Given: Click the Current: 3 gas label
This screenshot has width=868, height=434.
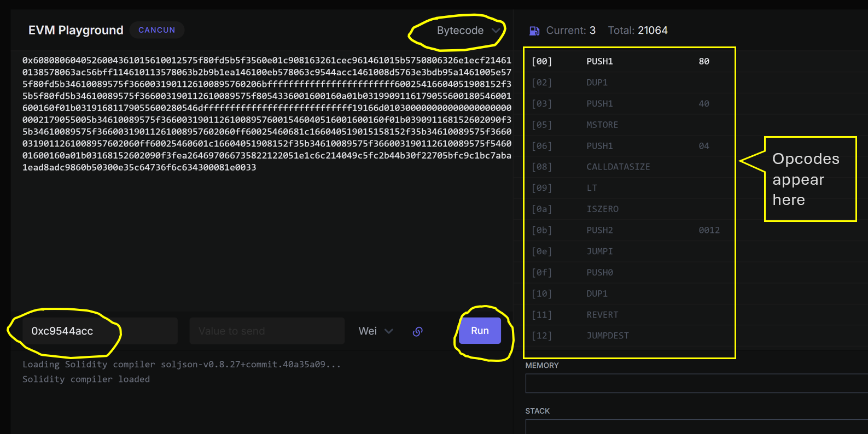Looking at the screenshot, I should click(570, 31).
